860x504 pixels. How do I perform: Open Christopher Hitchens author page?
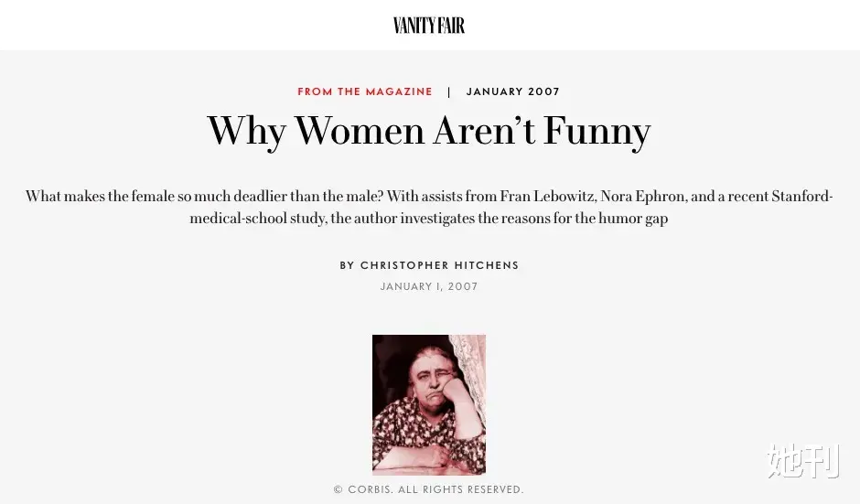coord(440,265)
